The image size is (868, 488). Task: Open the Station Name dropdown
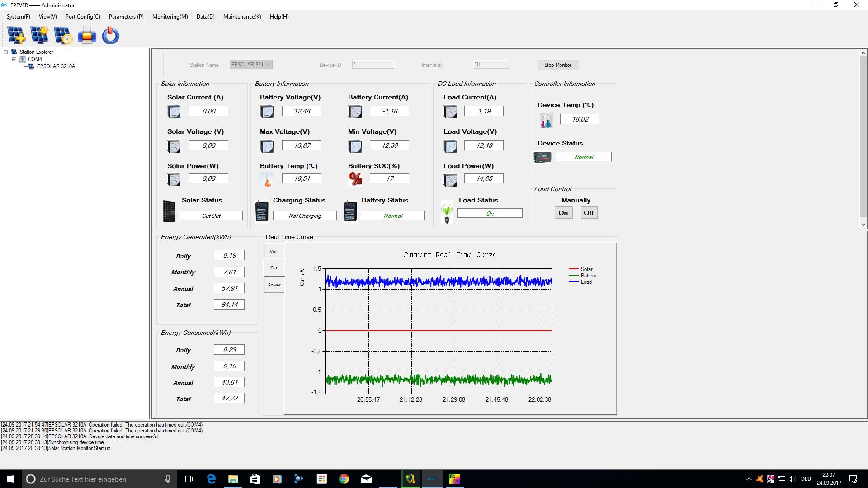pos(269,65)
